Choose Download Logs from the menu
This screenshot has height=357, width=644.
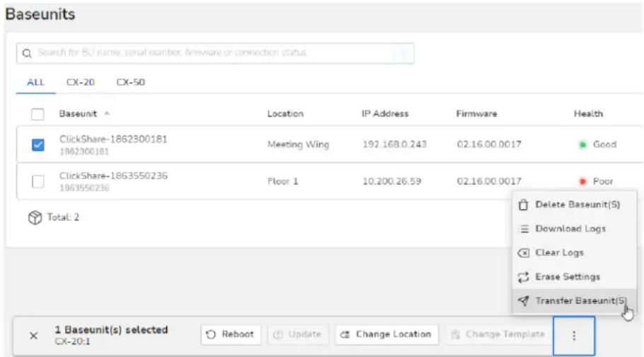(574, 229)
